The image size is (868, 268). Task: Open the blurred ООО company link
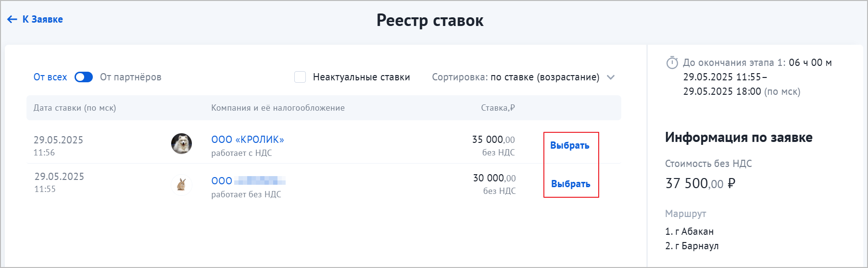pos(248,181)
